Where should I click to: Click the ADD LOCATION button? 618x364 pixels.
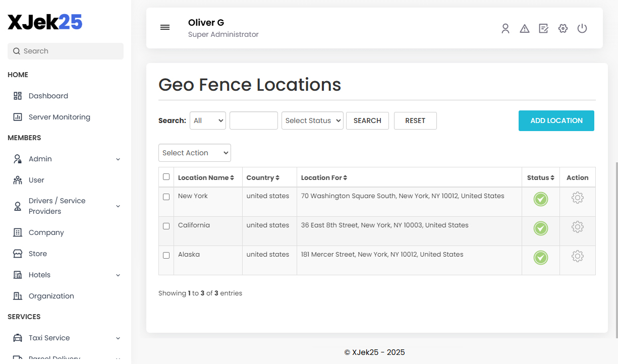(x=556, y=120)
